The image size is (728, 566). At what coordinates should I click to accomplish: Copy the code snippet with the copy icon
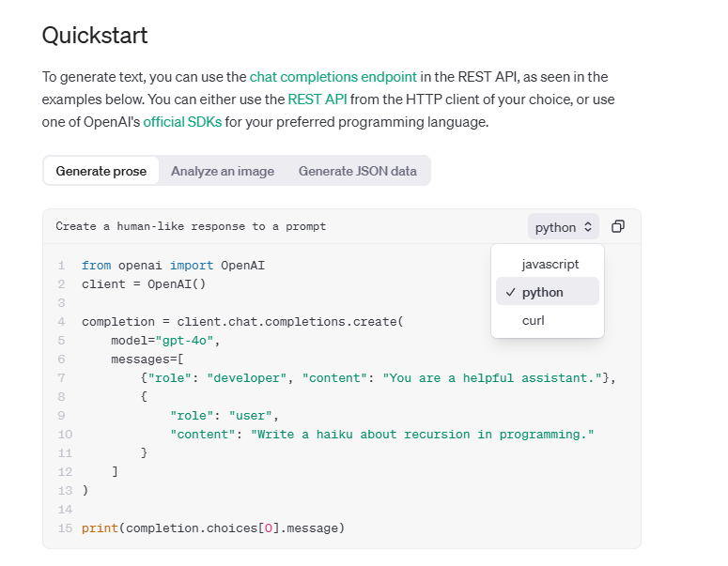pyautogui.click(x=618, y=227)
